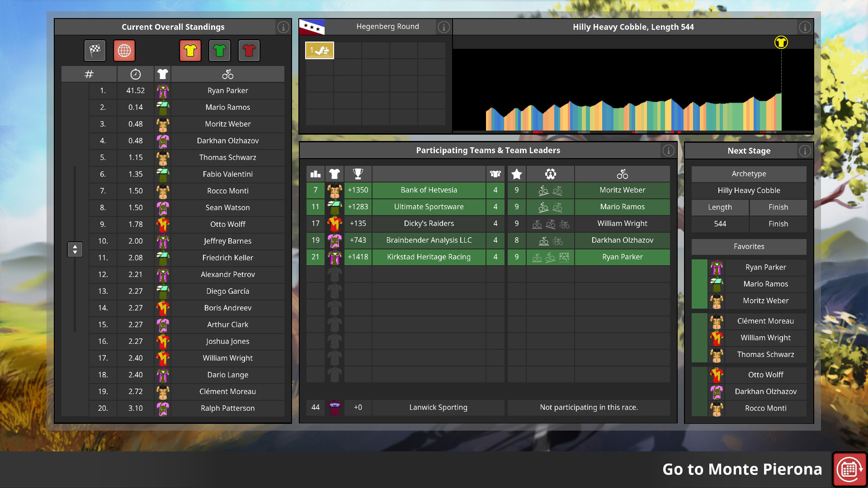
Task: Show the red jersey classification
Action: coord(249,51)
